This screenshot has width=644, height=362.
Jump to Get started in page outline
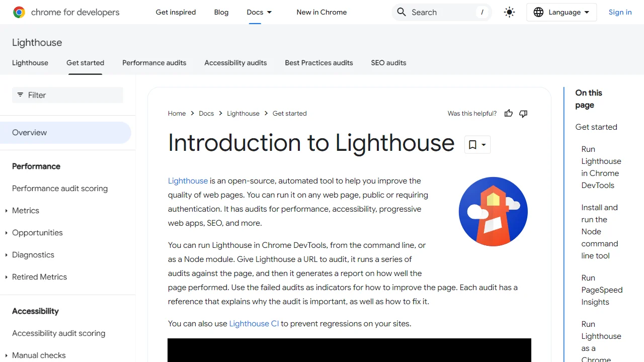pyautogui.click(x=596, y=127)
